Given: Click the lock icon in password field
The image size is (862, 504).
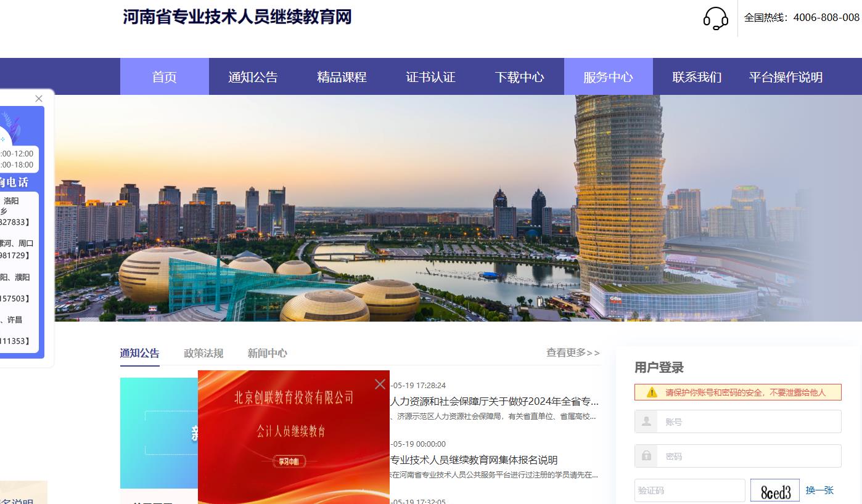Looking at the screenshot, I should pyautogui.click(x=646, y=456).
